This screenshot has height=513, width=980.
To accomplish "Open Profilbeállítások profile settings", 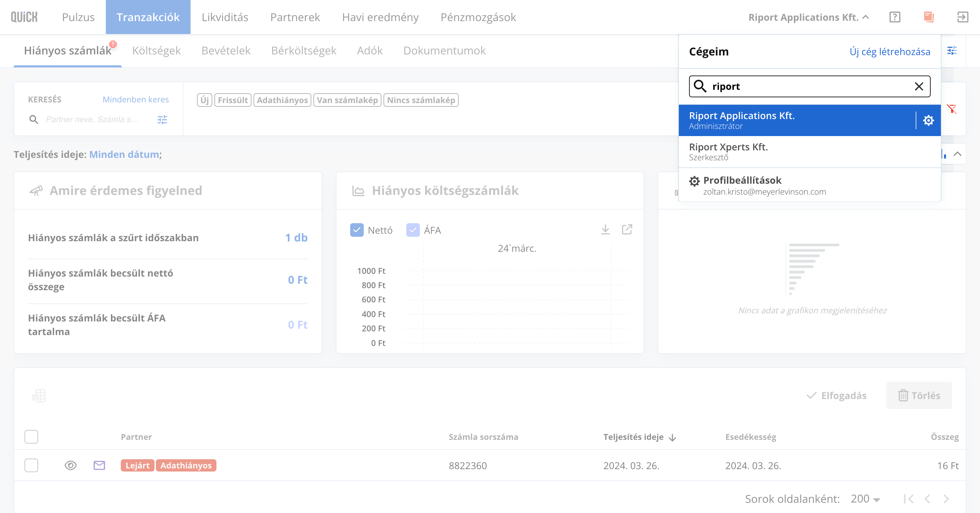I will (810, 185).
